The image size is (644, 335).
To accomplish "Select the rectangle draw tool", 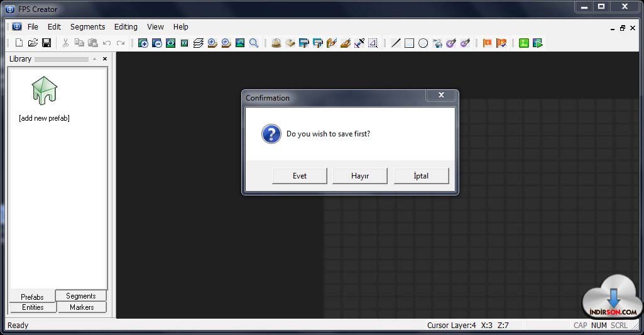I will pyautogui.click(x=410, y=43).
